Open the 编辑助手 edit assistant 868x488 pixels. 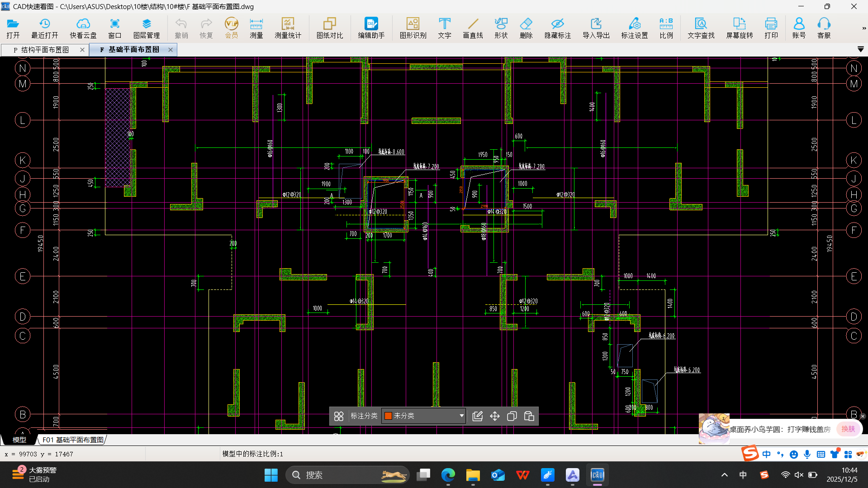pyautogui.click(x=371, y=28)
